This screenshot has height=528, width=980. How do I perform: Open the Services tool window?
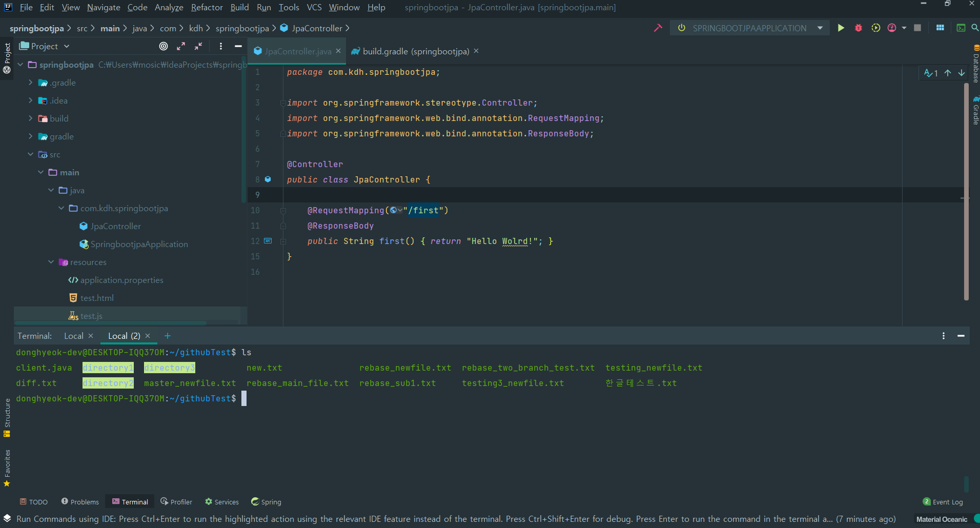coord(222,502)
